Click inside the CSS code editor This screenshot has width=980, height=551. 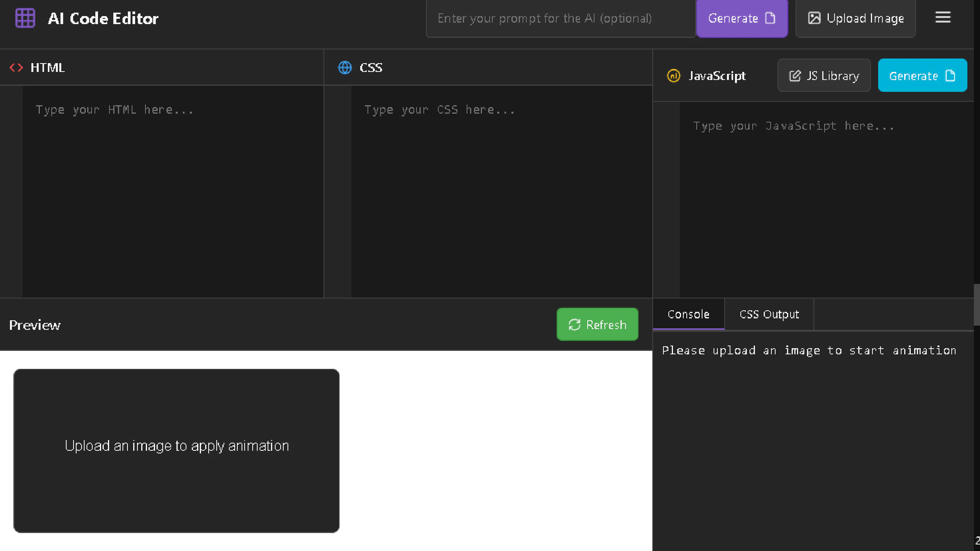[x=501, y=191]
